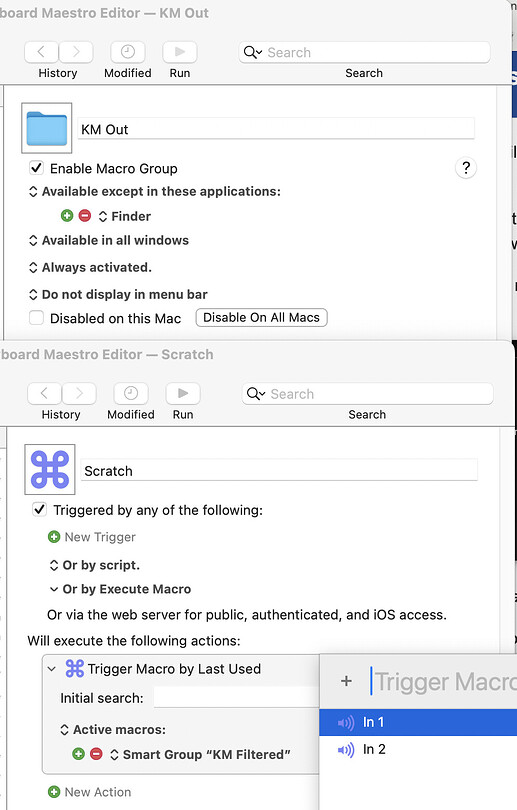
Task: Click the plus icon beside Trigger Macro field
Action: [x=346, y=681]
